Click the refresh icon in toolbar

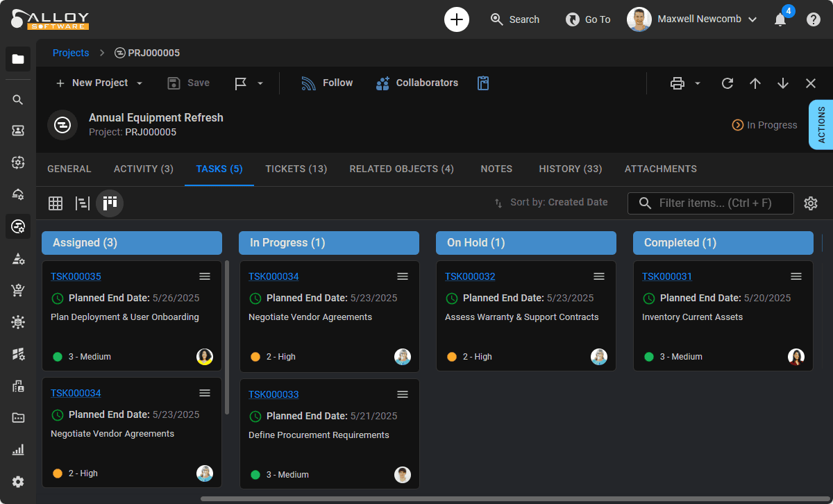[x=727, y=83]
